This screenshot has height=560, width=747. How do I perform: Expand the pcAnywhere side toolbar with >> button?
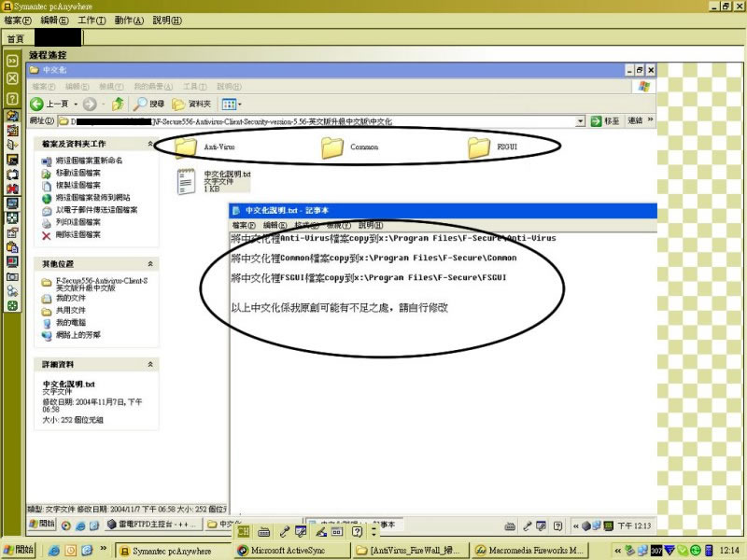12,61
